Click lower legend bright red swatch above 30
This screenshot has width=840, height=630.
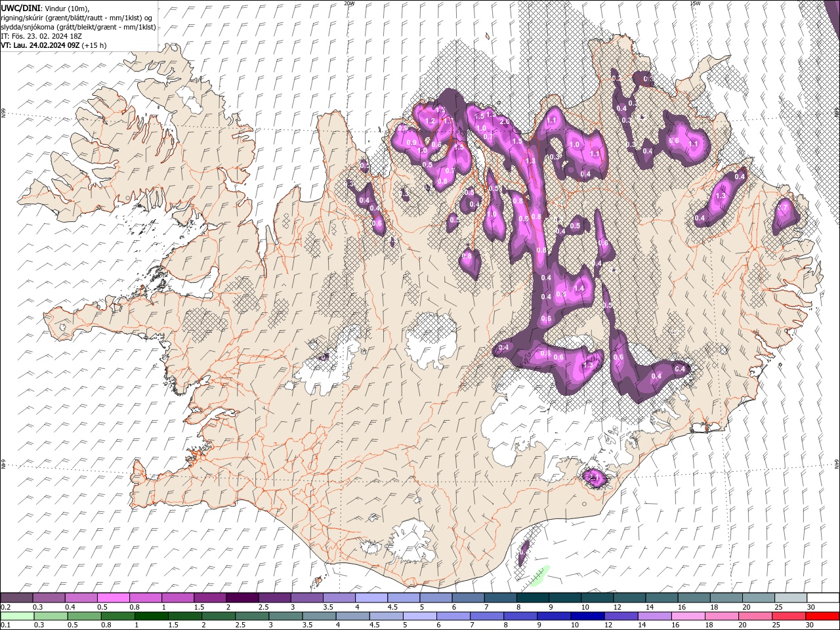(x=823, y=616)
